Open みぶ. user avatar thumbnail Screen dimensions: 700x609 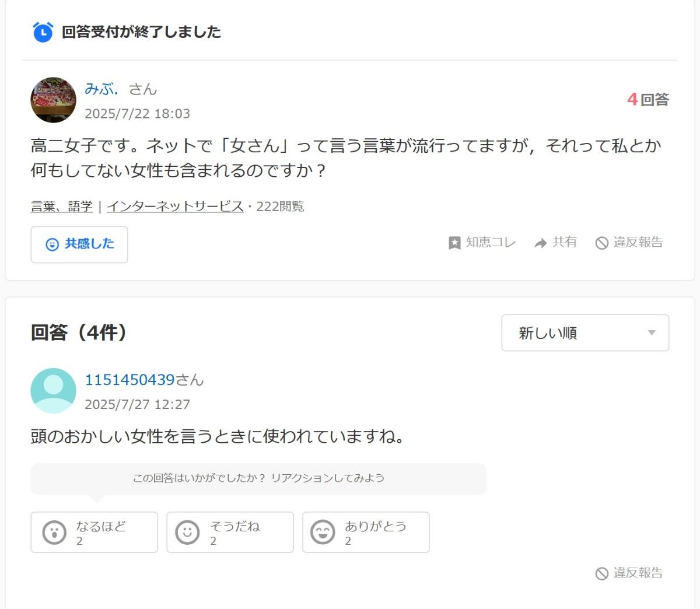(x=53, y=100)
